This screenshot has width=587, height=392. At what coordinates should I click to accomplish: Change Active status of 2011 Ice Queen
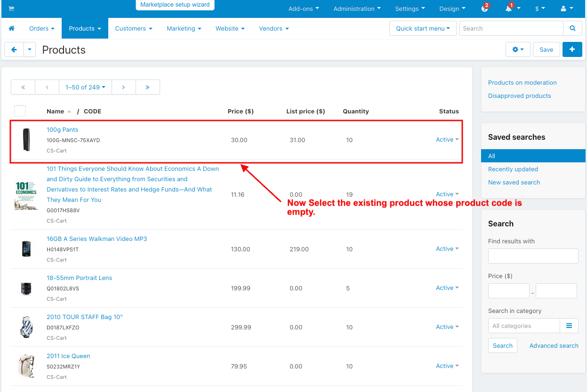tap(447, 366)
